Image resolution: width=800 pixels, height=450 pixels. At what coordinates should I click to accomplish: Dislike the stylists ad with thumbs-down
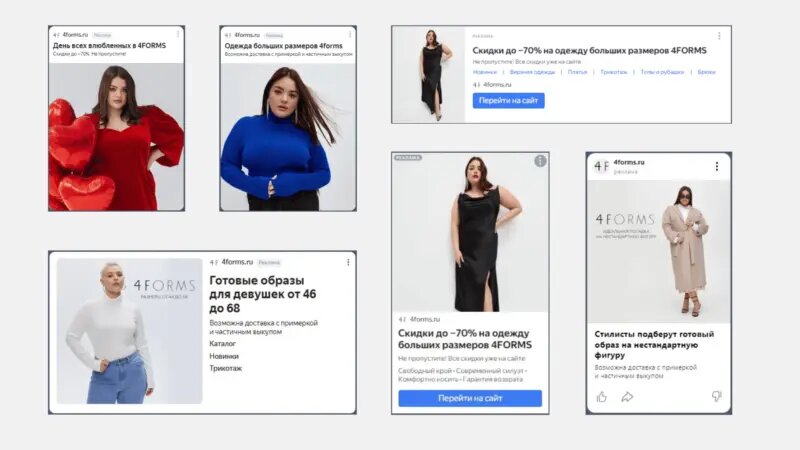(717, 396)
